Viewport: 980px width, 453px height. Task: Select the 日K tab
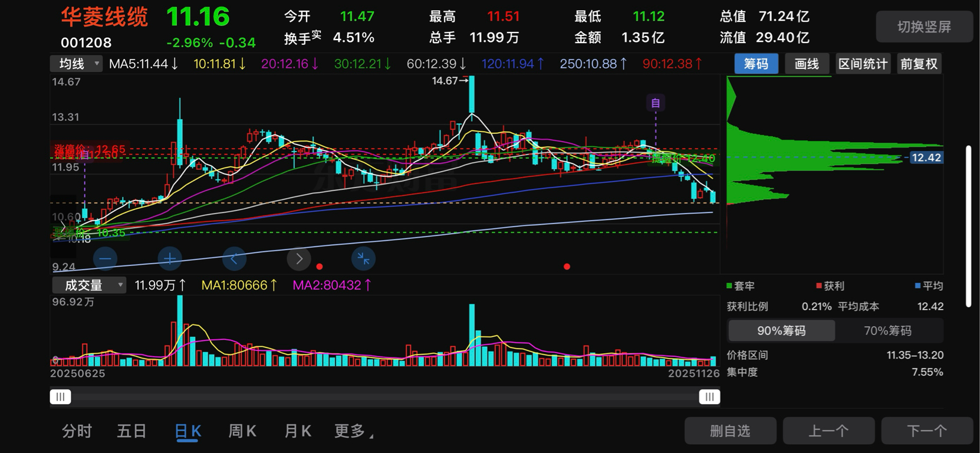tap(188, 431)
